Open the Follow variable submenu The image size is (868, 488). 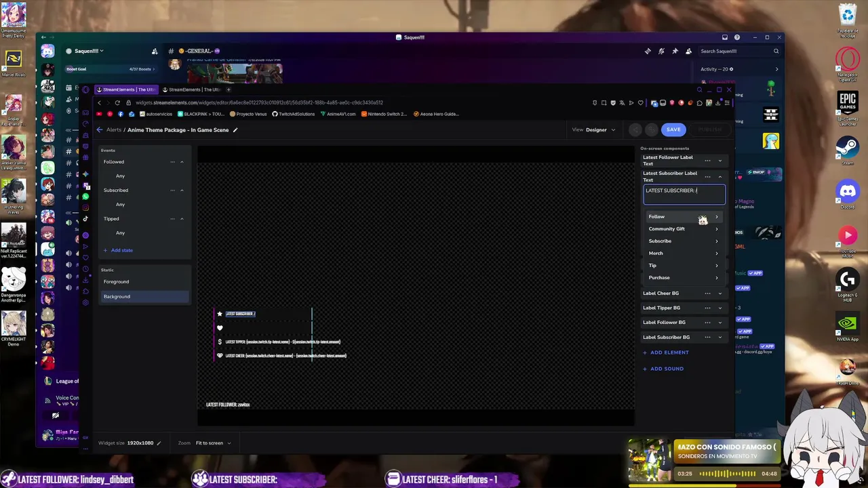click(x=683, y=217)
